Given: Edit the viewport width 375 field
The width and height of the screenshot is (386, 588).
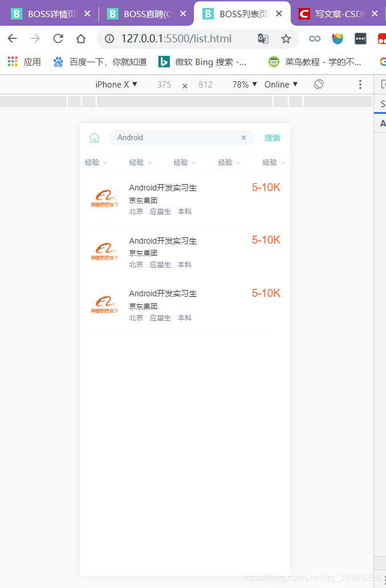Looking at the screenshot, I should coord(164,85).
